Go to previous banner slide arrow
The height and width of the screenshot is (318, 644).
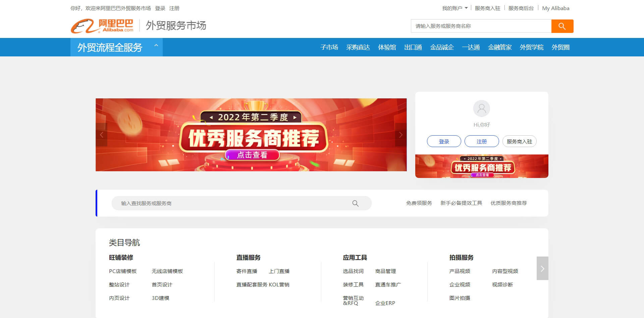(102, 135)
